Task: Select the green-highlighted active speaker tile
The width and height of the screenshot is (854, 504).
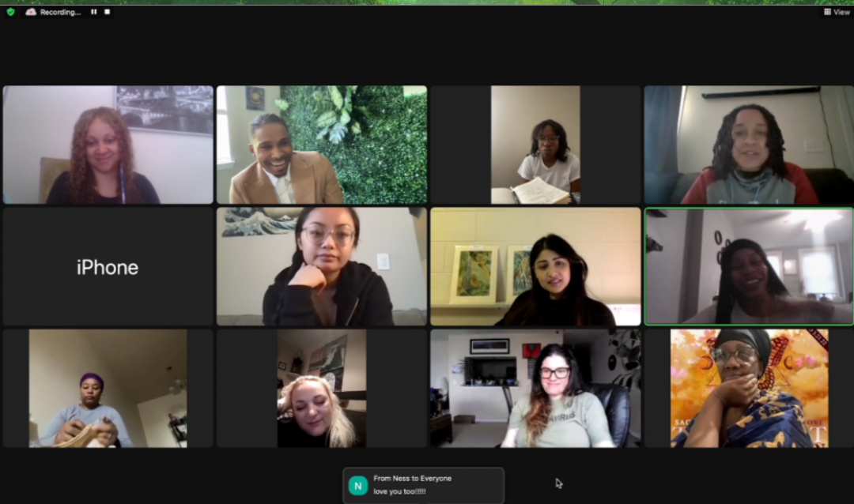Action: tap(749, 267)
